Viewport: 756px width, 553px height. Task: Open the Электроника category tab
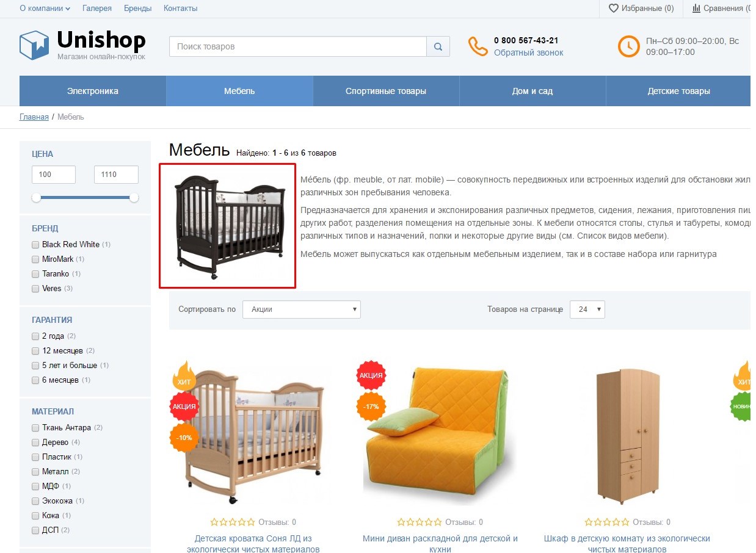point(93,91)
